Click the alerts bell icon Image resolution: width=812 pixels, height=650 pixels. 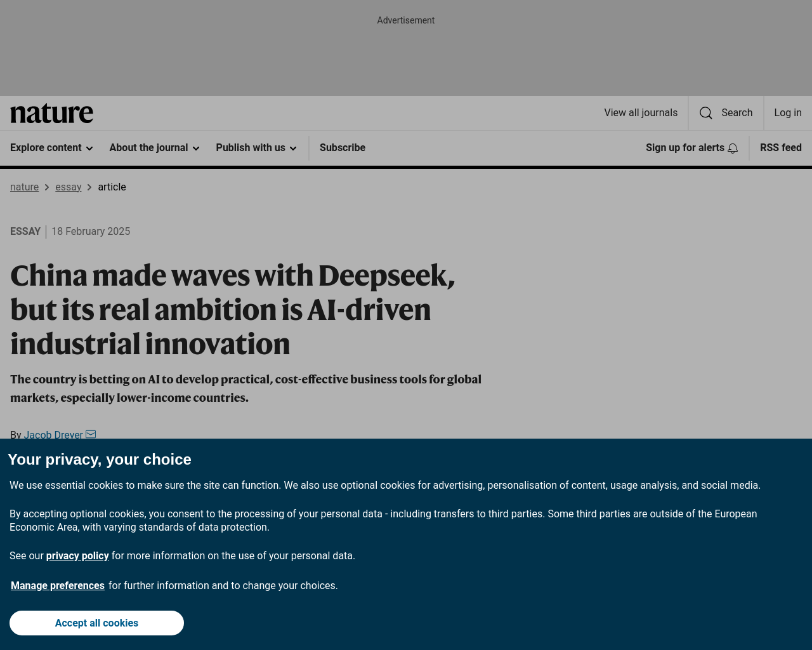pos(733,148)
